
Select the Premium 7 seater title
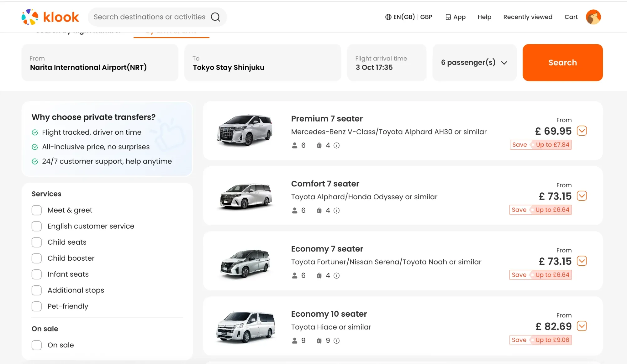tap(327, 119)
